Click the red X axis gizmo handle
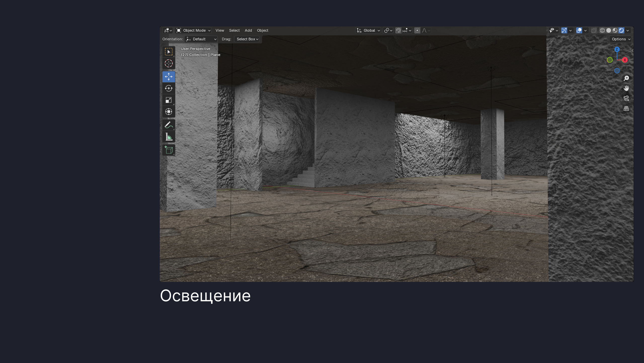 pos(625,60)
